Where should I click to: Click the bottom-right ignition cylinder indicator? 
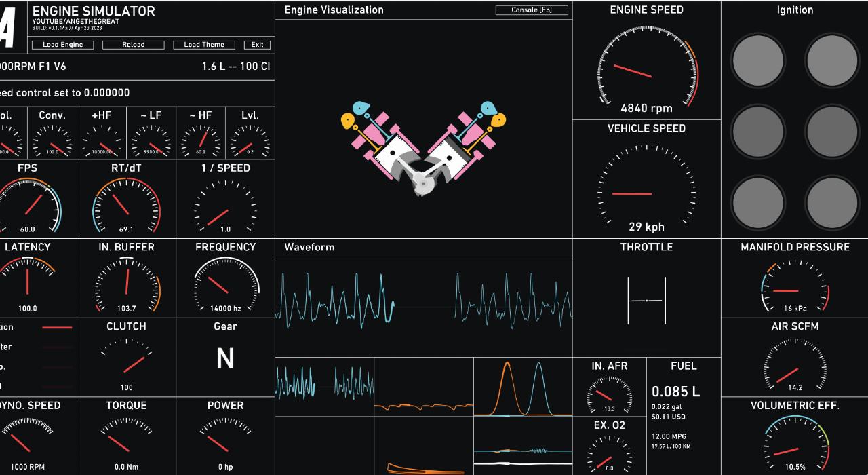pos(832,202)
